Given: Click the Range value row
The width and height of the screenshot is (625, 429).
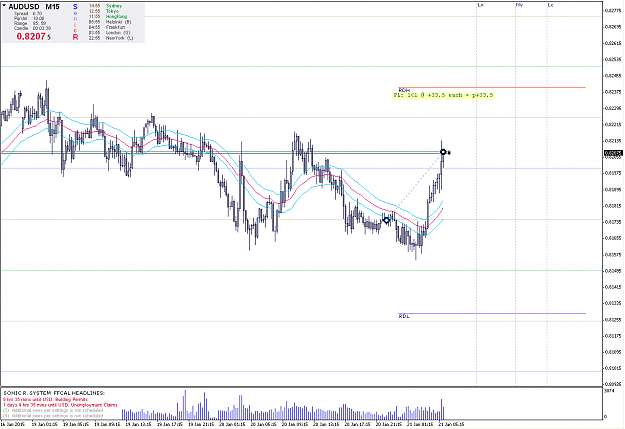Looking at the screenshot, I should point(30,24).
